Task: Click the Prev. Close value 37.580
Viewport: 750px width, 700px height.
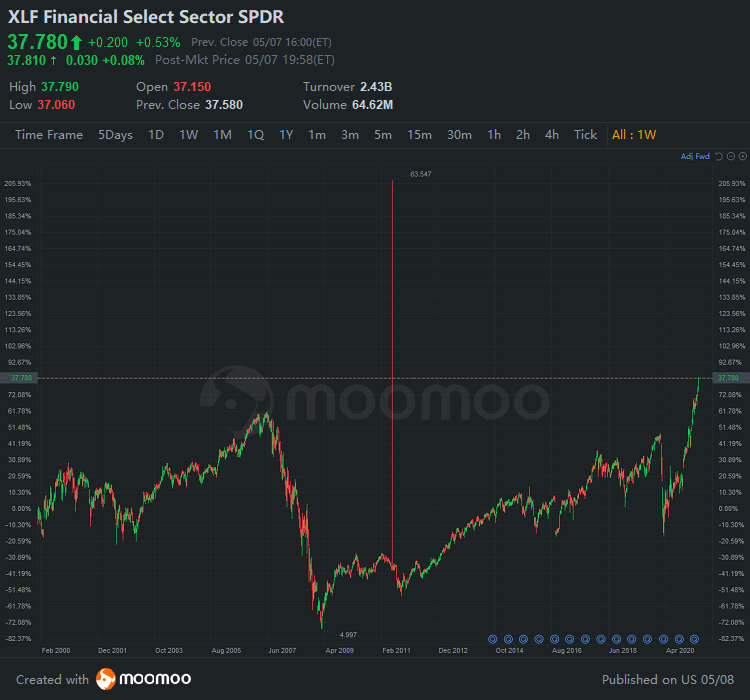Action: point(224,105)
